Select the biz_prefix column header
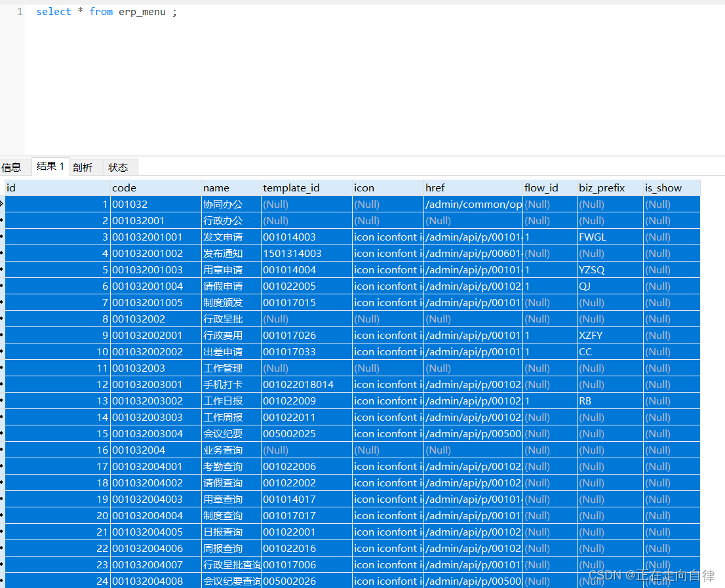 pyautogui.click(x=610, y=187)
